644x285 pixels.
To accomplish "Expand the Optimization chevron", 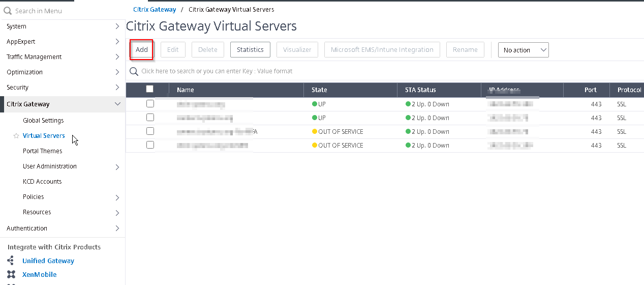I will pyautogui.click(x=117, y=72).
